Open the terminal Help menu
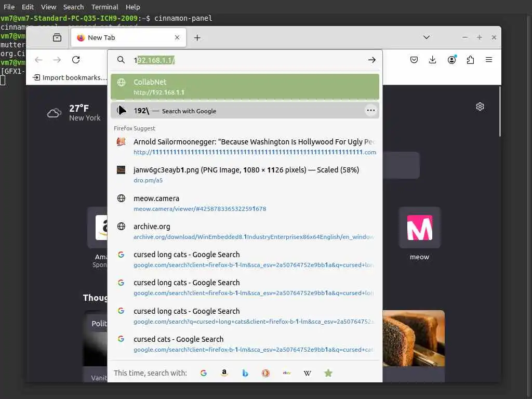 [x=132, y=7]
